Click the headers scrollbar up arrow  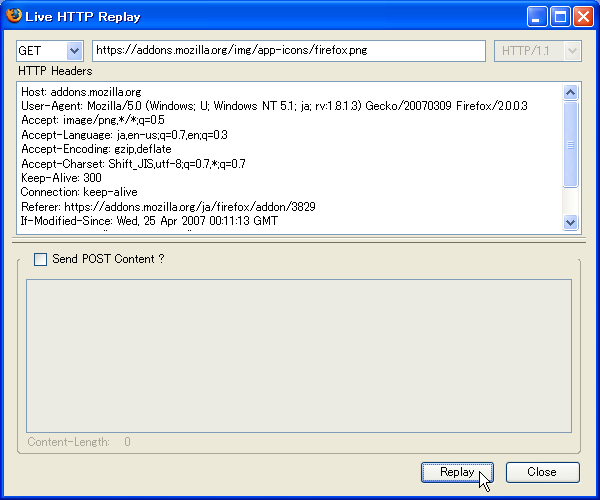point(570,92)
